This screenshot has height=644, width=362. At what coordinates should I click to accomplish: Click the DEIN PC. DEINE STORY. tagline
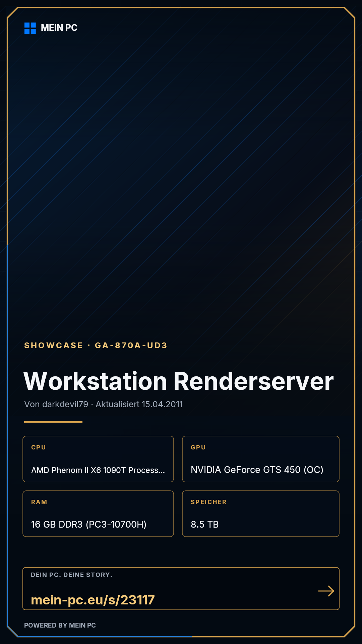pyautogui.click(x=72, y=575)
